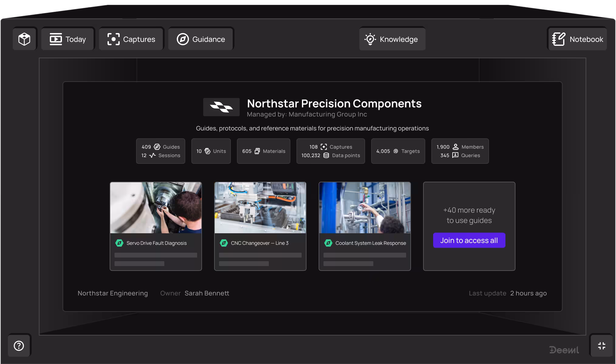Click the 345 Queries stat
This screenshot has height=364, width=616.
460,155
